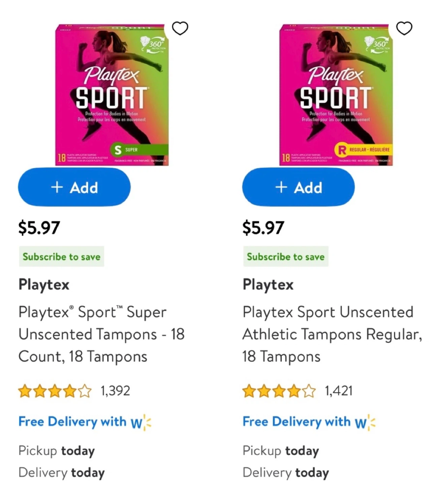Add the Super tampons to cart
Viewport: 448px width, 485px height.
[x=74, y=187]
